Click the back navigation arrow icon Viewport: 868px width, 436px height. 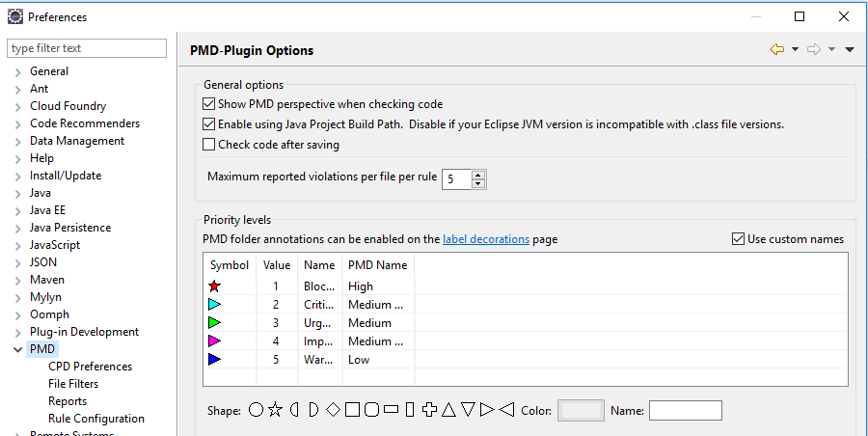point(776,50)
